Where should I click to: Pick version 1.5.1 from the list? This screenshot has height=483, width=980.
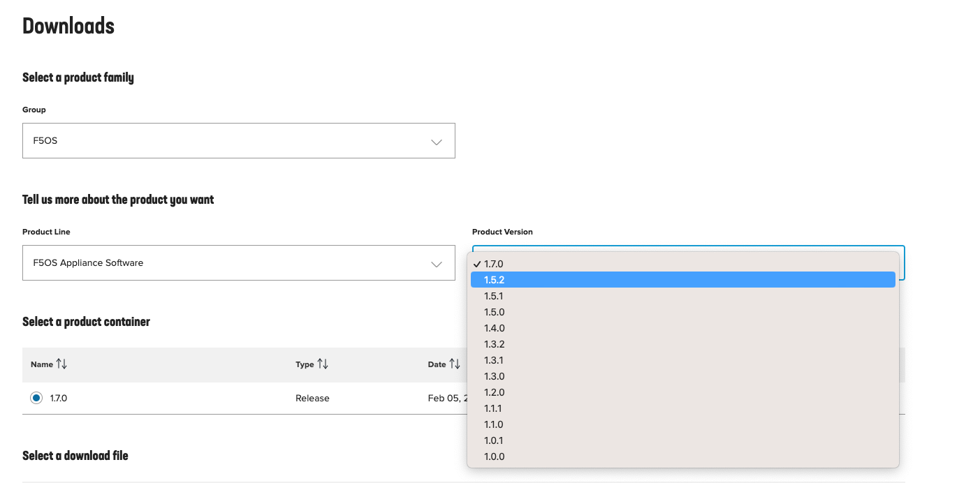pos(683,296)
